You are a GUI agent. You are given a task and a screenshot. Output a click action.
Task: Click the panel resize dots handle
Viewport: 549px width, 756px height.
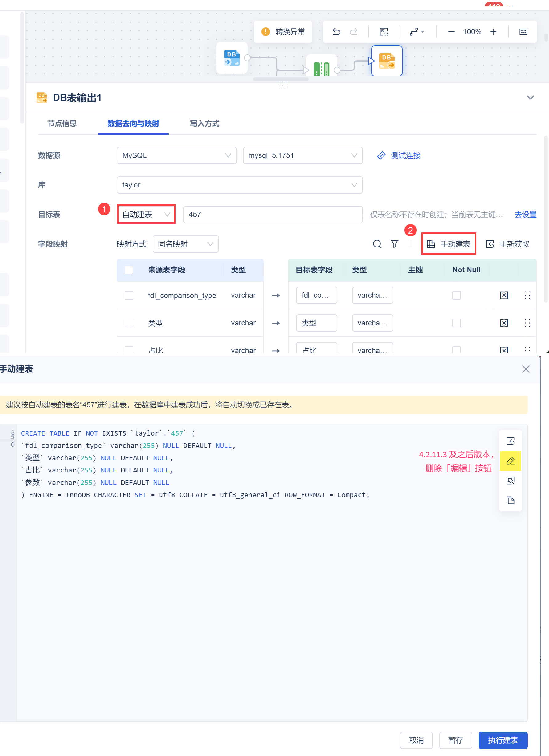tap(282, 84)
